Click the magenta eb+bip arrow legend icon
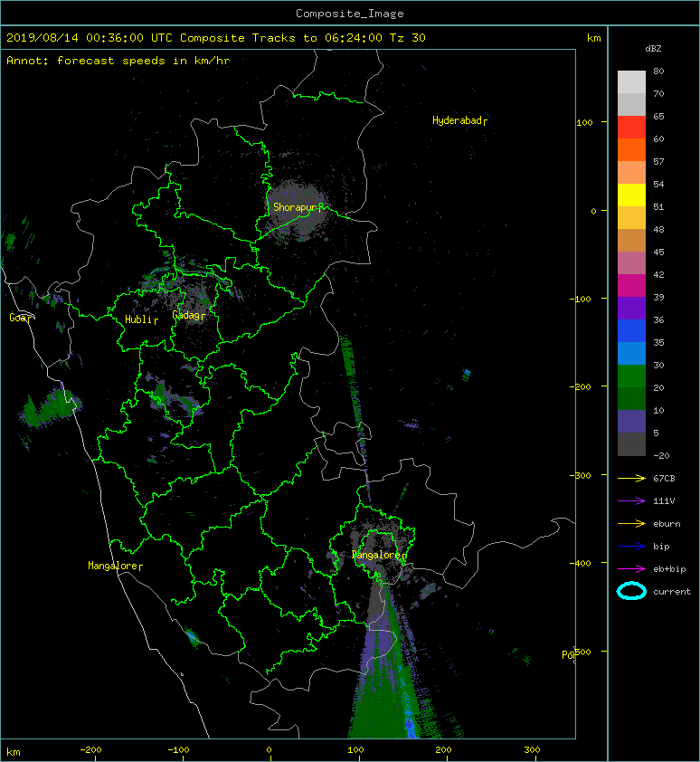 coord(631,569)
